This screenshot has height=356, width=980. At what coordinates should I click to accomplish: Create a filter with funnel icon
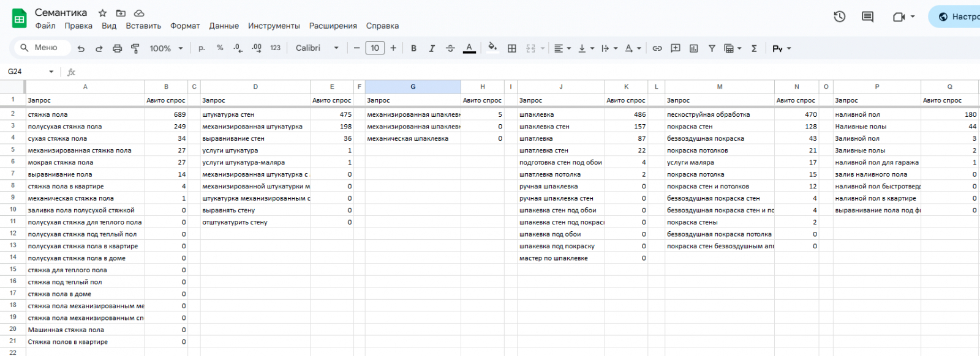712,48
